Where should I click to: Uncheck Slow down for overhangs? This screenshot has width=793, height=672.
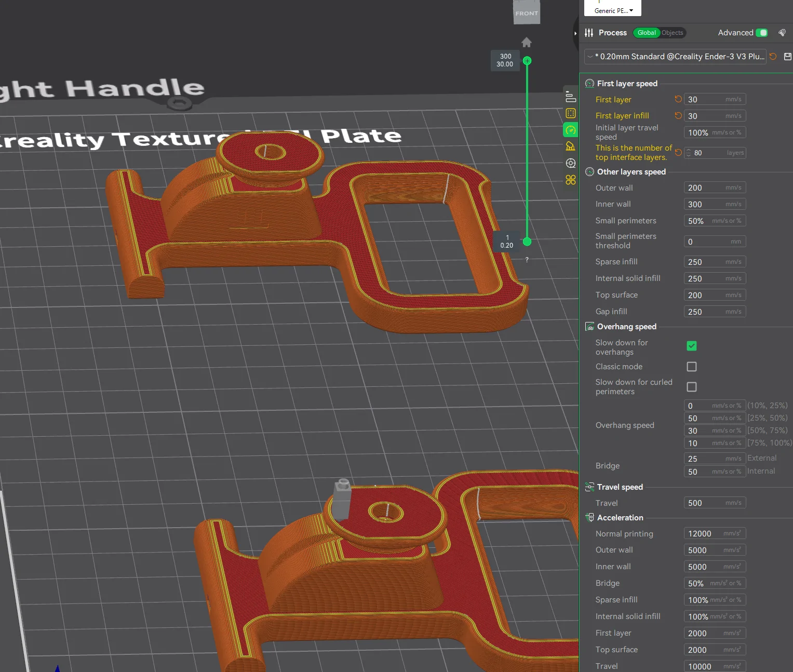click(x=692, y=346)
